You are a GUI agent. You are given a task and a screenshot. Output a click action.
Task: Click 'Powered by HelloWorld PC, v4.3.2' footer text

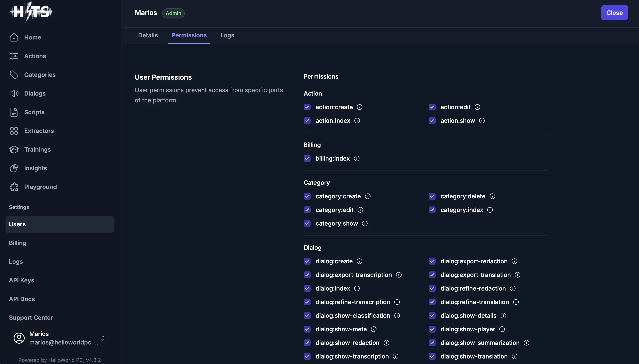(x=60, y=360)
